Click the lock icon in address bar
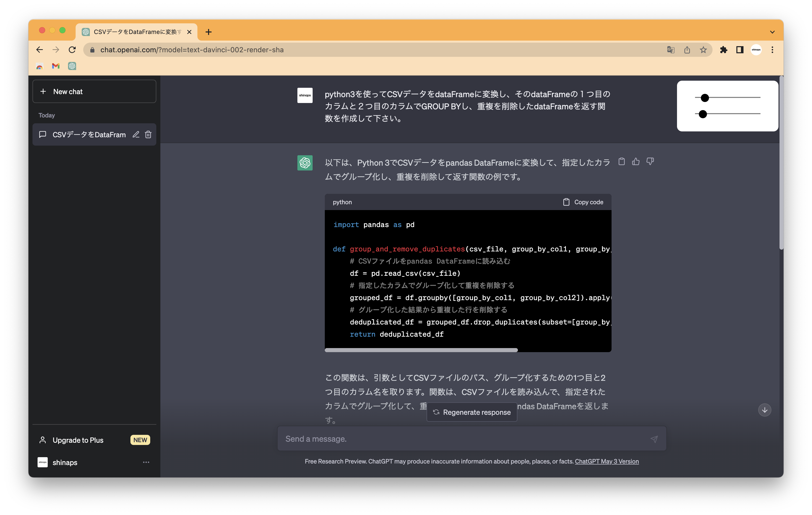Screen dimensions: 812x515 coord(92,50)
